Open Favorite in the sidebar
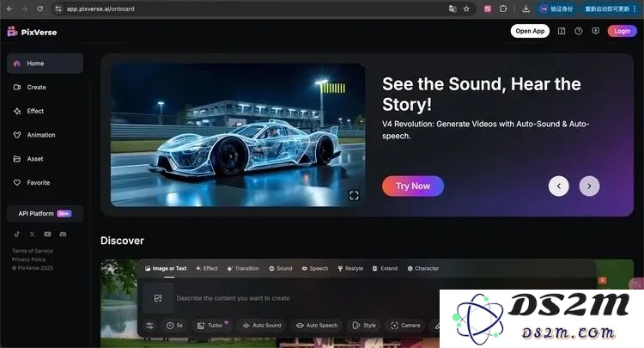 (46, 182)
